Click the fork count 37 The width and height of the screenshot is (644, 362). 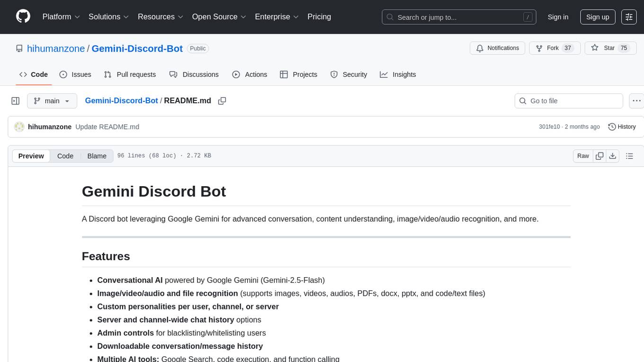568,48
